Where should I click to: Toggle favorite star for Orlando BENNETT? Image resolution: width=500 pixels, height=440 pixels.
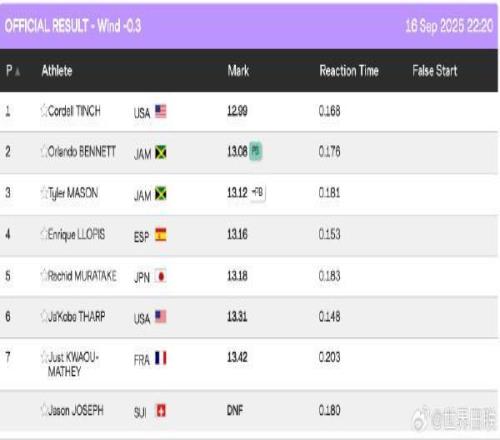[44, 152]
